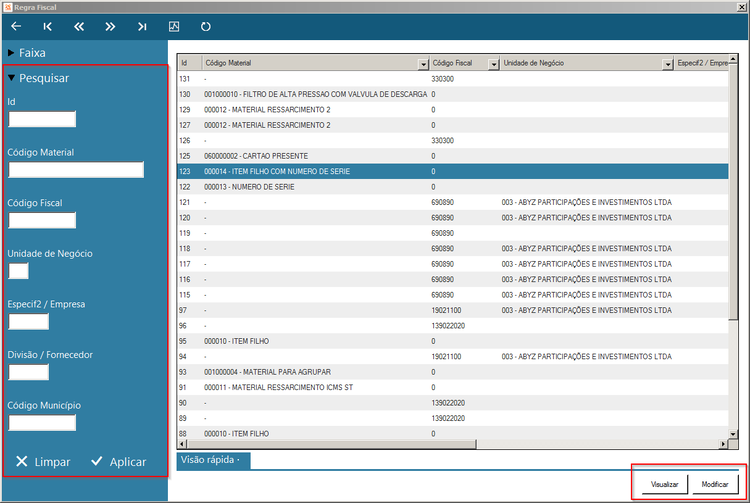Select row 125 CARTAO PRESENTE
Screen dimensions: 750x503
click(x=452, y=156)
